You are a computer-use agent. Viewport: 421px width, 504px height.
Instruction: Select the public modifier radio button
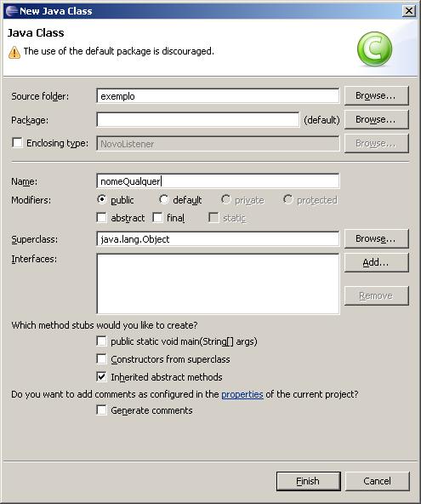click(102, 199)
